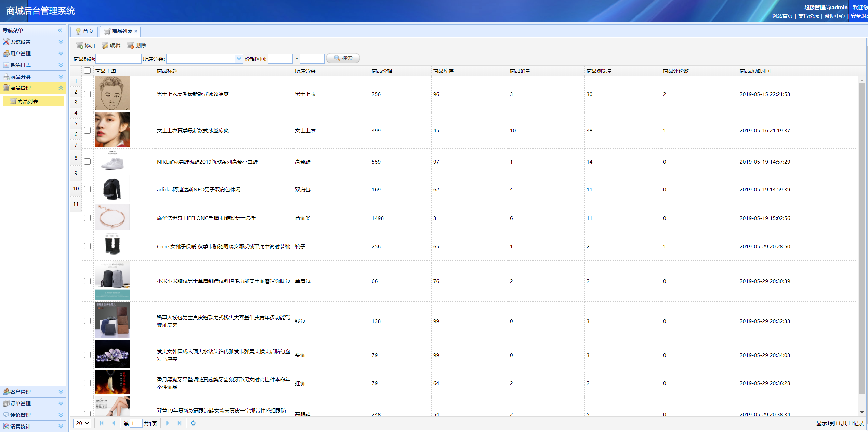Go to last page pagination icon

179,423
